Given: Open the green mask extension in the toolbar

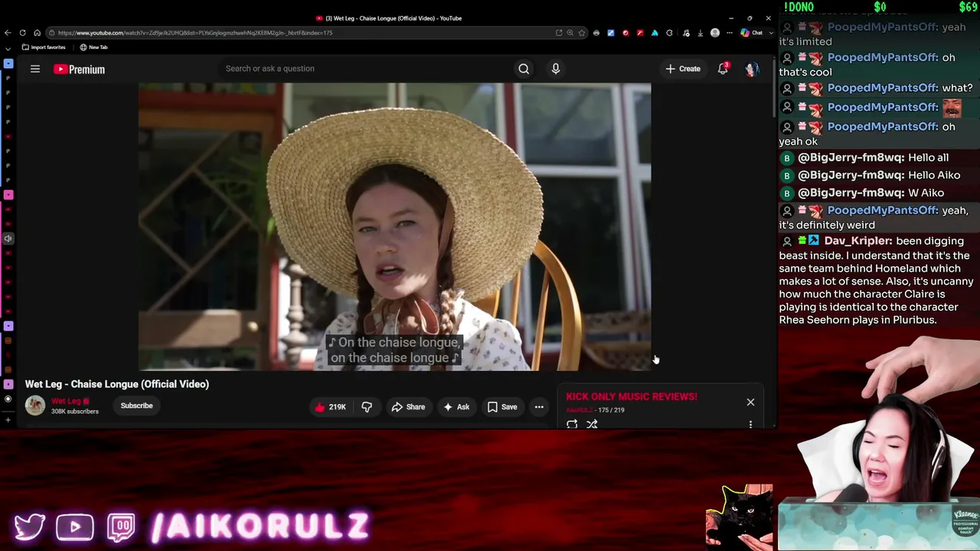Looking at the screenshot, I should [x=596, y=33].
